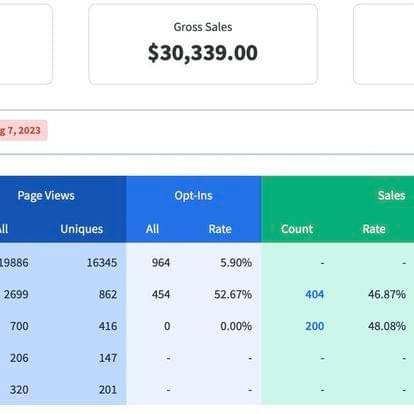Image resolution: width=414 pixels, height=414 pixels.
Task: Click the Page Views column group header
Action: pyautogui.click(x=46, y=196)
